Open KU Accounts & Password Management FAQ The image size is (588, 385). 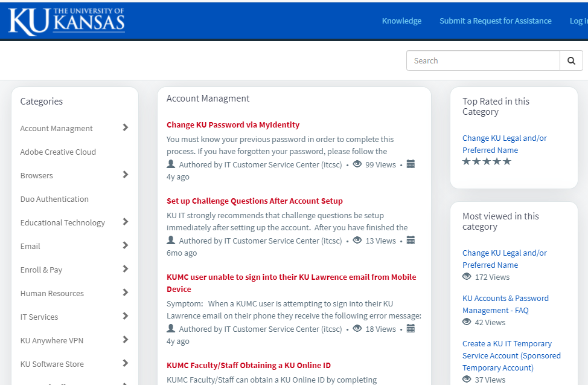pyautogui.click(x=505, y=304)
